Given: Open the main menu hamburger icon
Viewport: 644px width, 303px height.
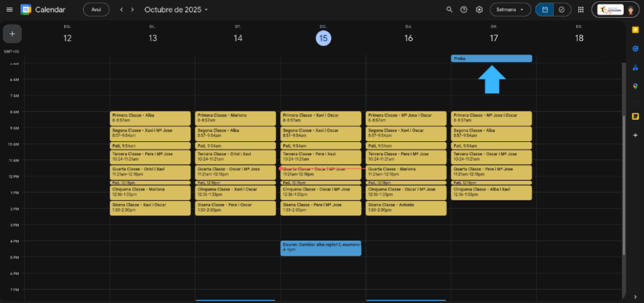Looking at the screenshot, I should (x=9, y=9).
